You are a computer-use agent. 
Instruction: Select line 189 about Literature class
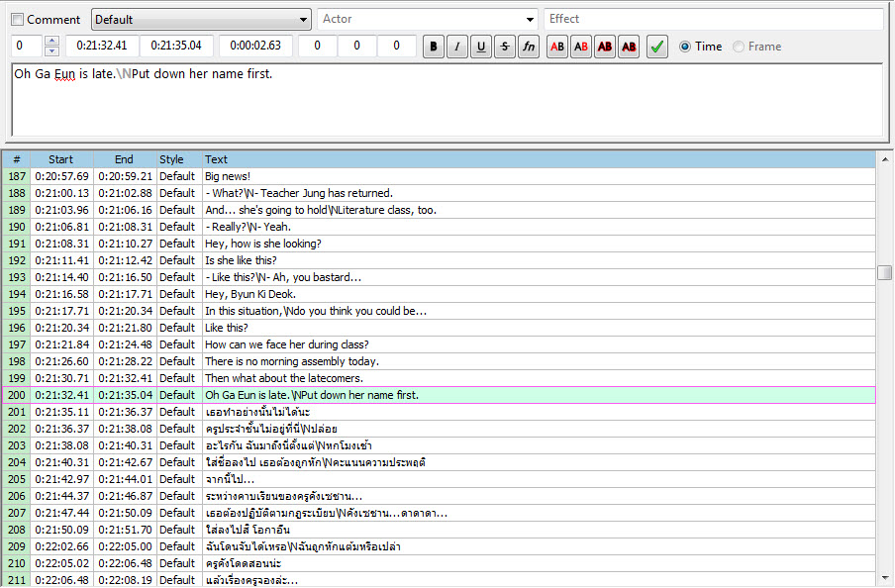click(x=439, y=210)
